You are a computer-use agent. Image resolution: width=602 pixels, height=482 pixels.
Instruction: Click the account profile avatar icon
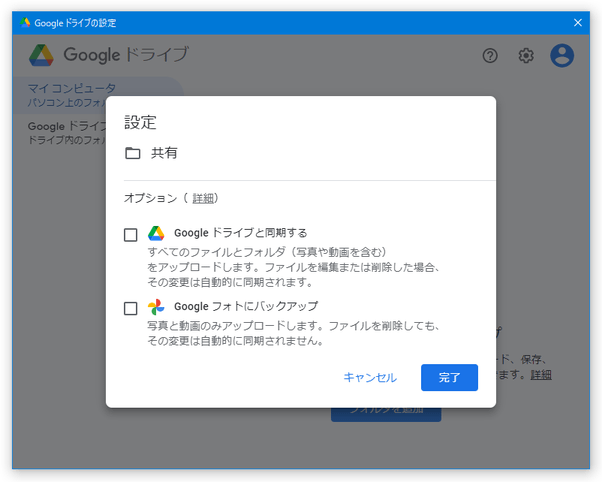[562, 56]
